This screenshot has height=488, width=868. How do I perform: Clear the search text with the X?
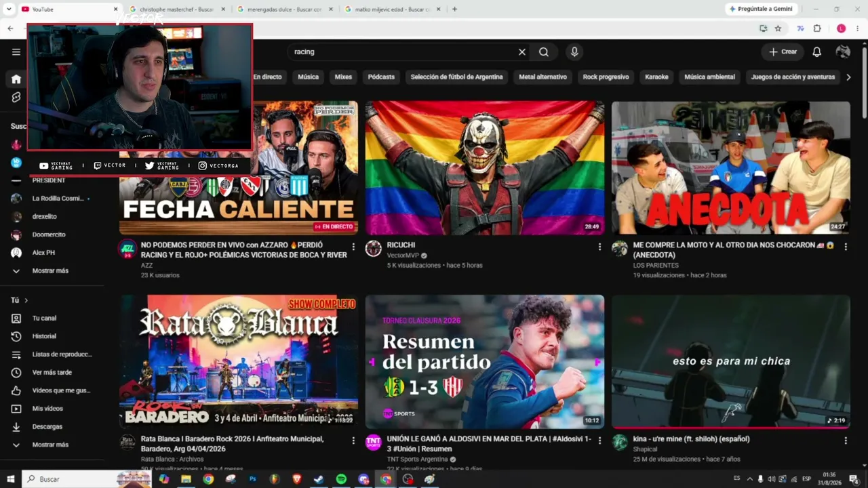522,52
